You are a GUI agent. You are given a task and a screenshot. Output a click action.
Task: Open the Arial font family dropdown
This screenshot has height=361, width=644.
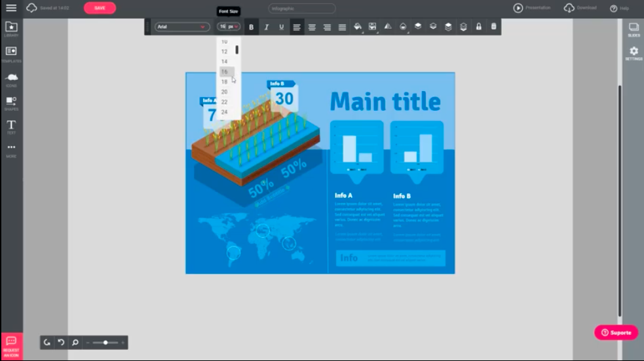[181, 27]
